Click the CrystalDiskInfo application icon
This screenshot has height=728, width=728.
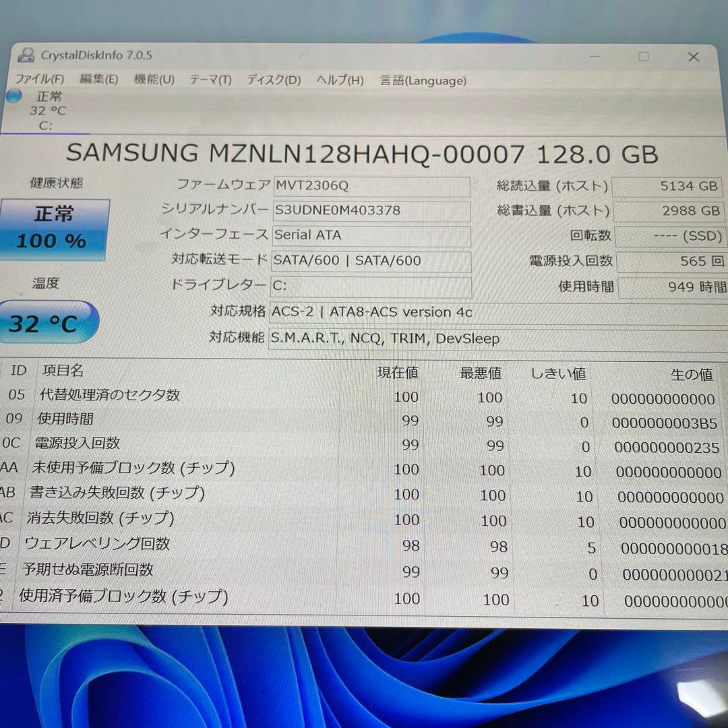coord(26,57)
